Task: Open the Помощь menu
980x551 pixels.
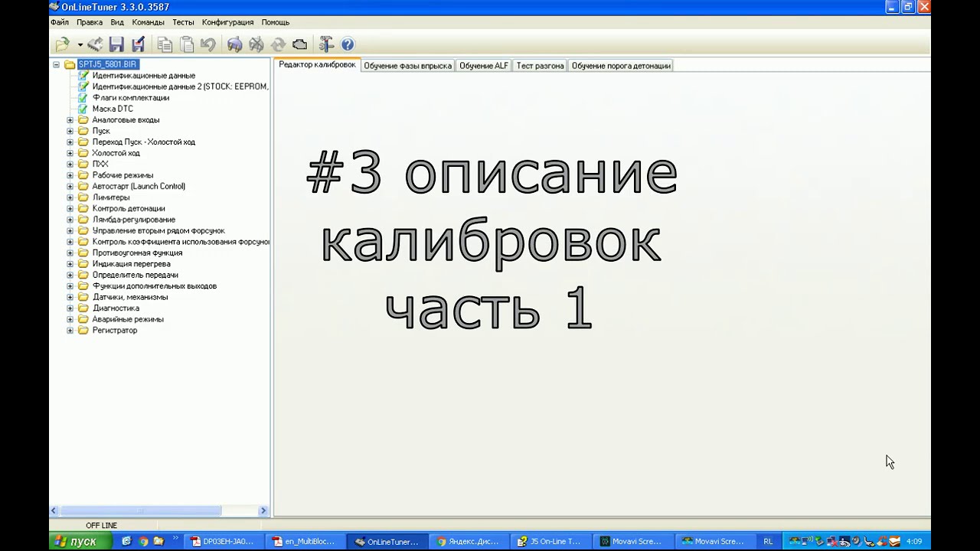Action: pyautogui.click(x=276, y=22)
